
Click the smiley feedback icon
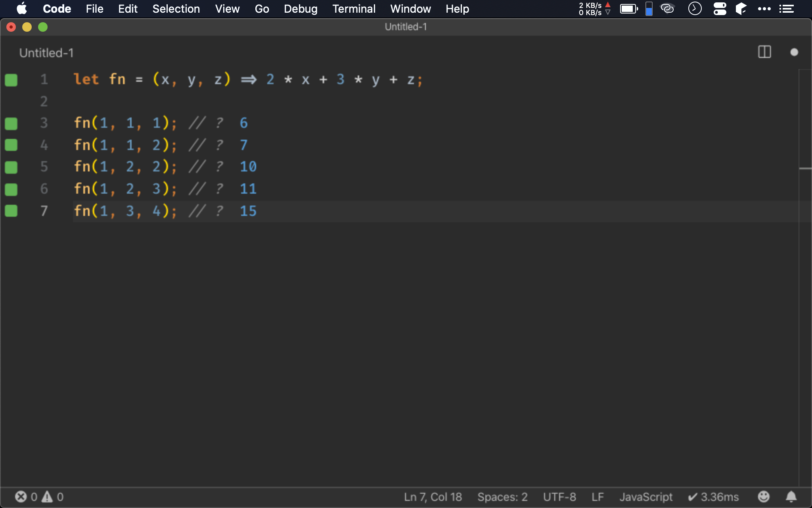click(763, 496)
